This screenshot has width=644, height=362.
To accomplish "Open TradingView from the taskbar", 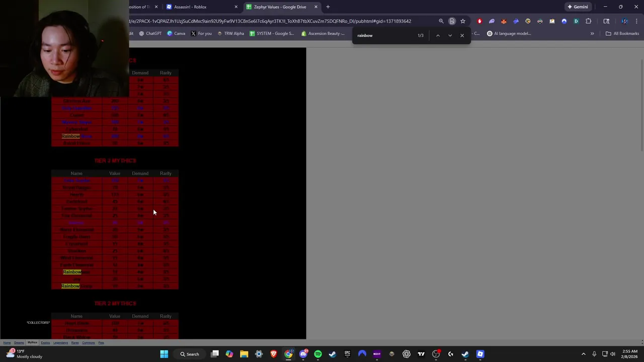I will pyautogui.click(x=421, y=354).
